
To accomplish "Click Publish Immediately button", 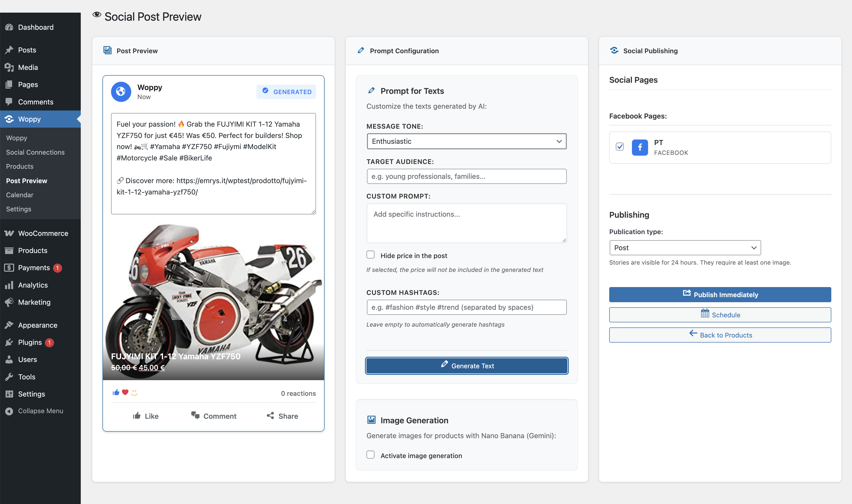I will pos(720,295).
